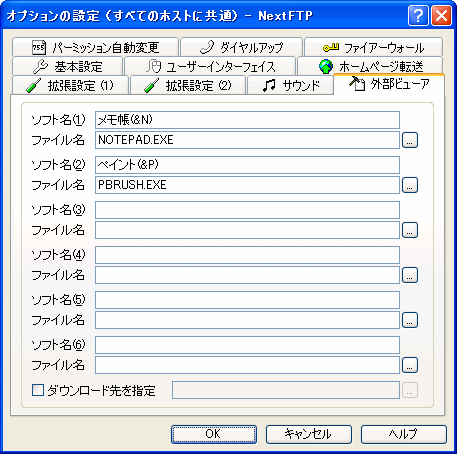Click the file name field with PBRUSH.EXE

click(x=247, y=185)
